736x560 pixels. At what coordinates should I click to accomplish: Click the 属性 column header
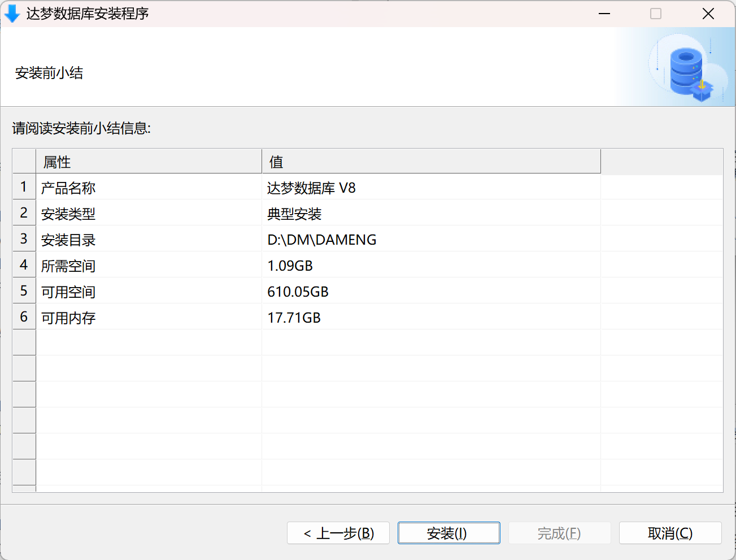click(149, 162)
